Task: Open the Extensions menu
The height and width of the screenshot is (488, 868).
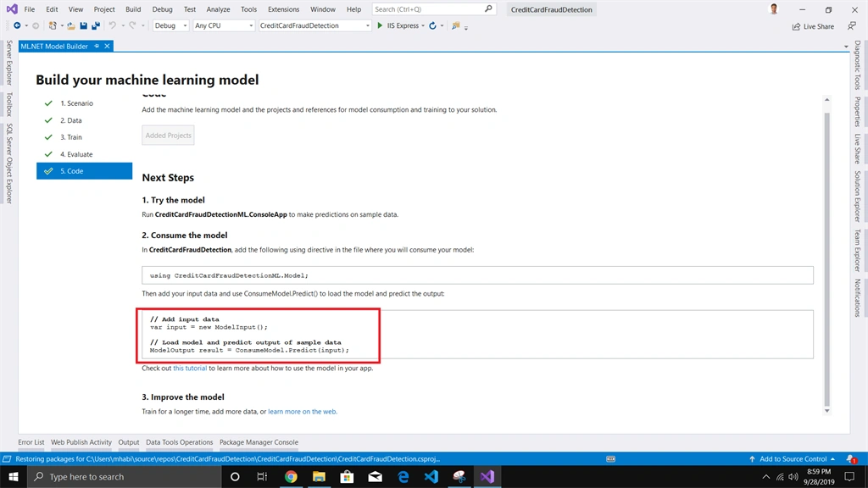Action: pyautogui.click(x=283, y=9)
